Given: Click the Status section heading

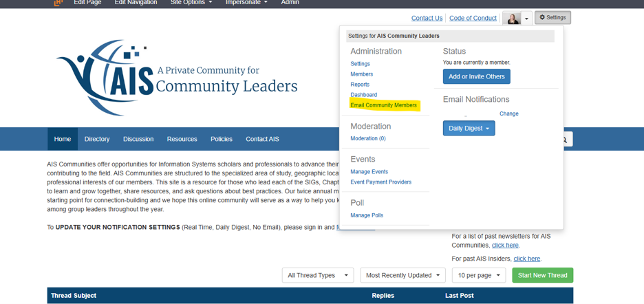Looking at the screenshot, I should [x=454, y=52].
